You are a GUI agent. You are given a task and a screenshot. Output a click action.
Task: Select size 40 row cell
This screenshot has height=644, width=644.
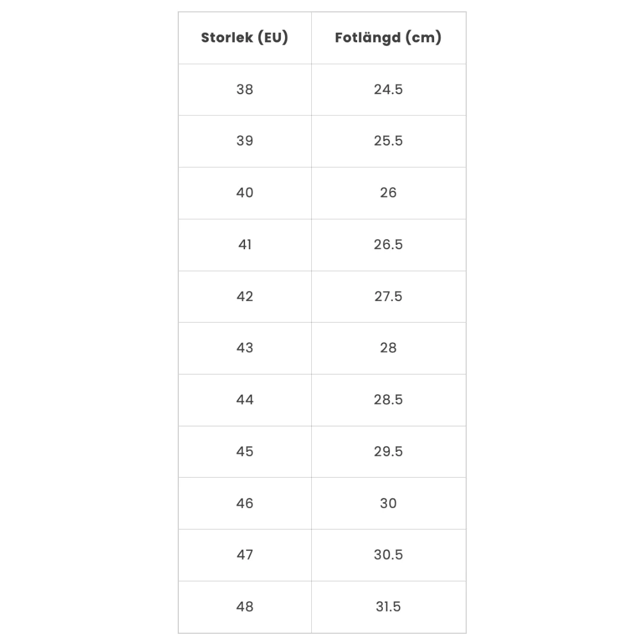[244, 193]
